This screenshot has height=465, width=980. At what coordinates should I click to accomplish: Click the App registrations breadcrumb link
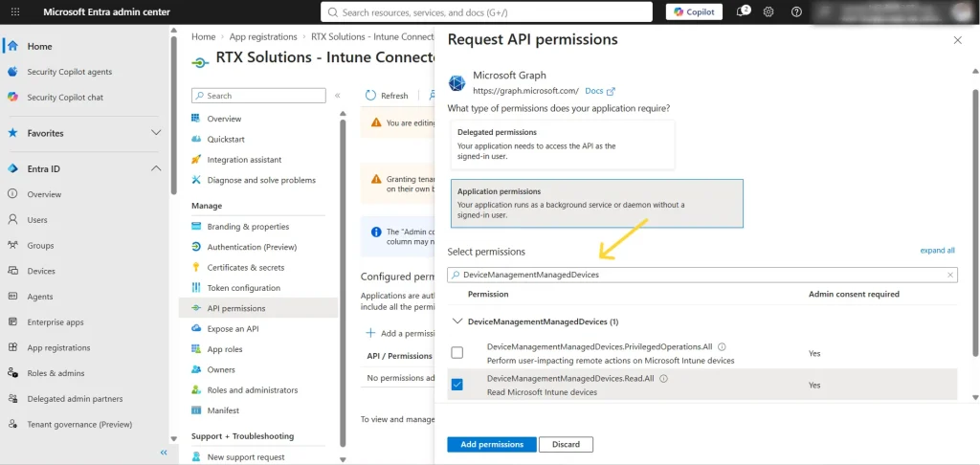tap(263, 37)
